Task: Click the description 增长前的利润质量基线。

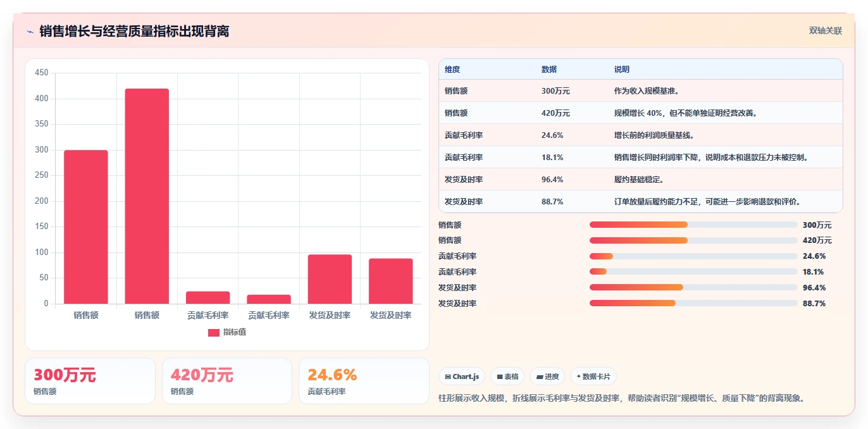Action: (654, 135)
